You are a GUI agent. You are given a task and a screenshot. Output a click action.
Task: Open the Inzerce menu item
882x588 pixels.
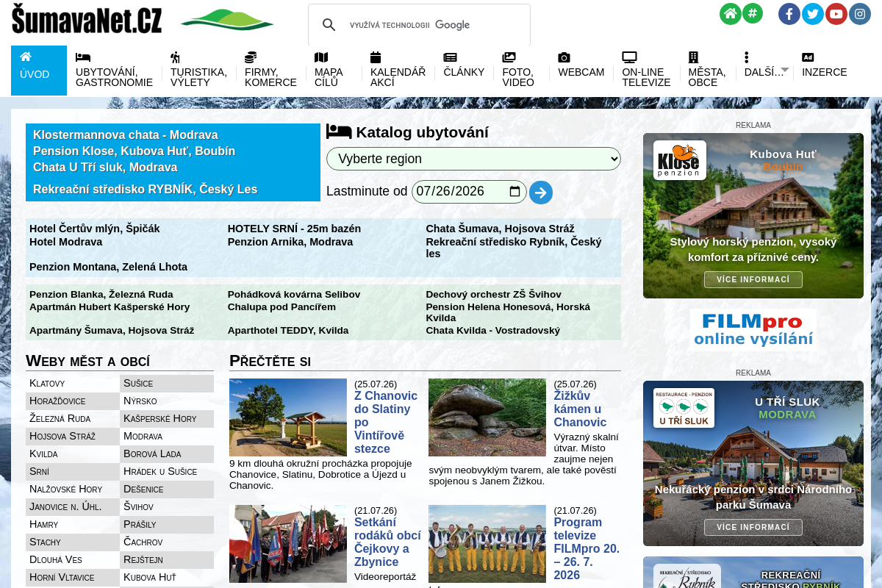(x=825, y=72)
